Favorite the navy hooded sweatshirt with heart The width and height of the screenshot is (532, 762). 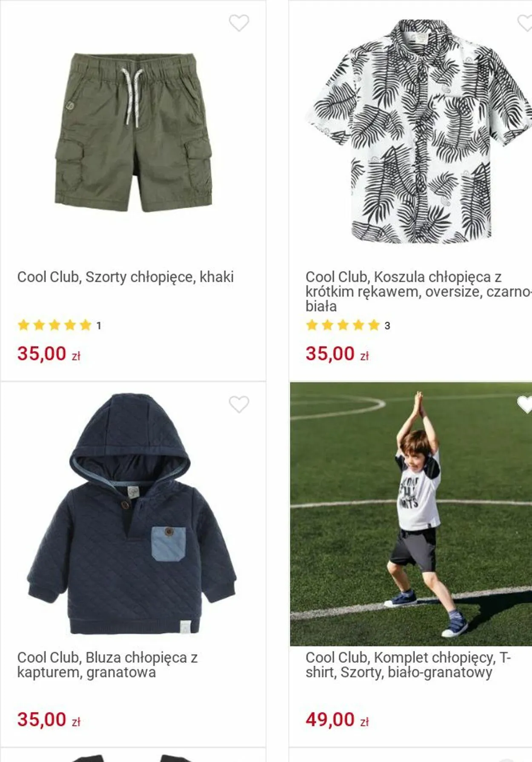(x=239, y=404)
